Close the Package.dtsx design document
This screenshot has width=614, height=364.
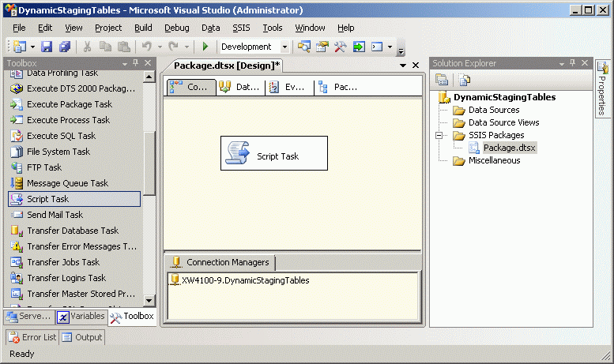[x=416, y=66]
